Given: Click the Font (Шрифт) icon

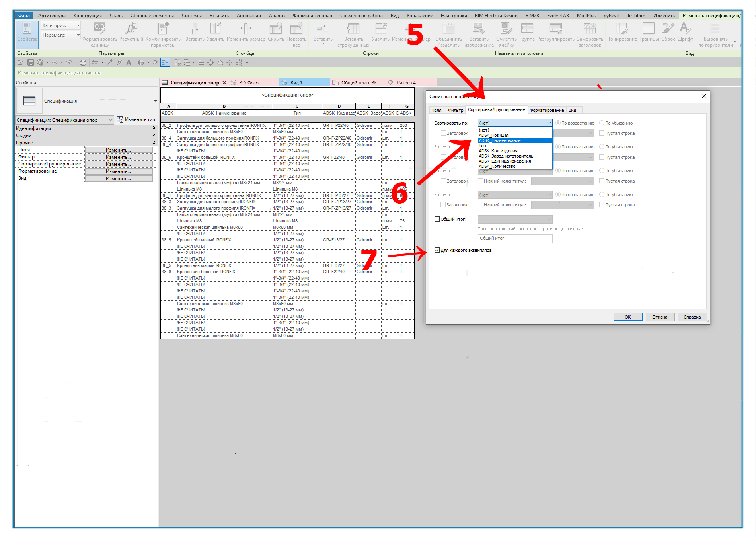Looking at the screenshot, I should point(685,29).
